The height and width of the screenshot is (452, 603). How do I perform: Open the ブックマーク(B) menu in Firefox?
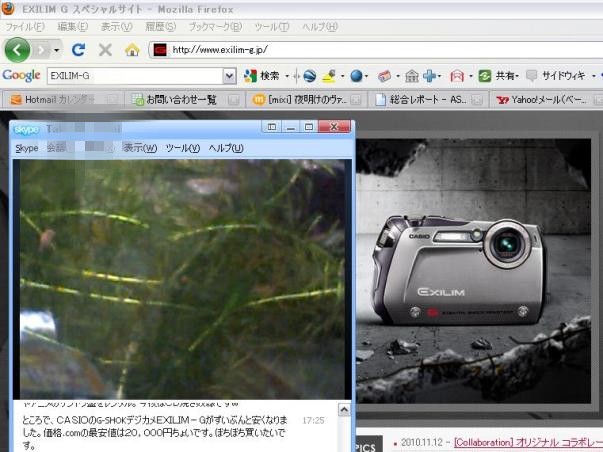coord(215,27)
